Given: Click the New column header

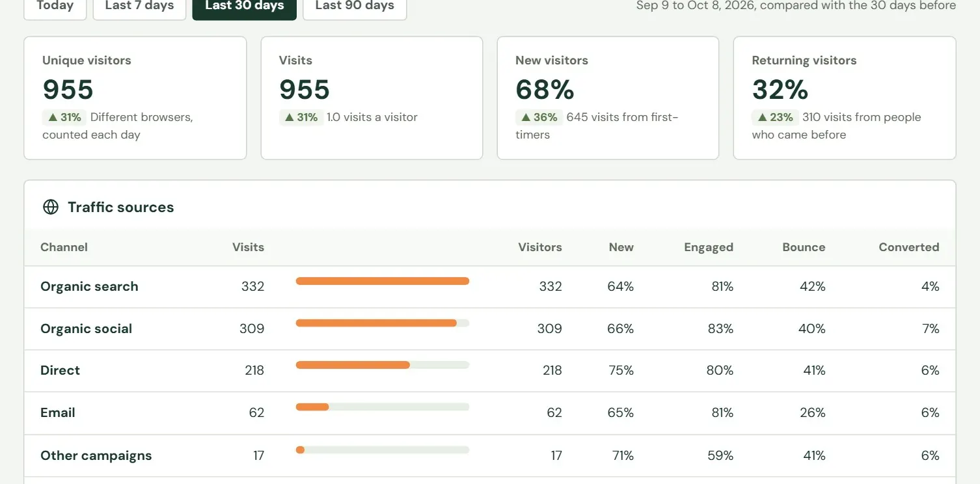Looking at the screenshot, I should (x=621, y=247).
